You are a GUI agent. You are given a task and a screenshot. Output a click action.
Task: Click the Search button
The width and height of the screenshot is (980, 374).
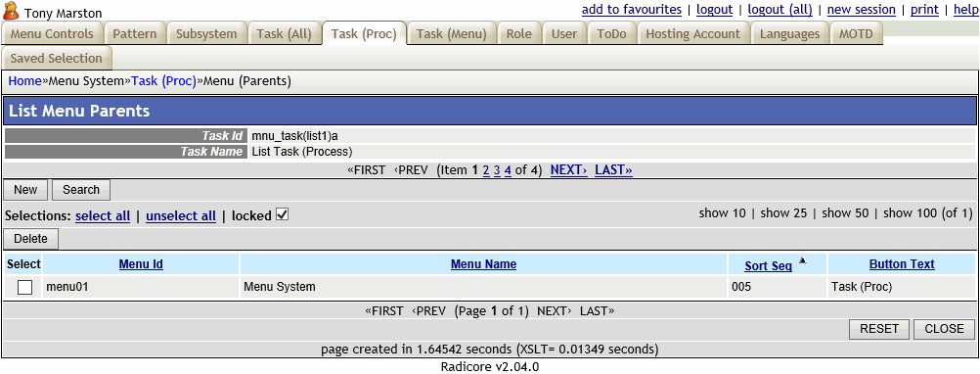tap(81, 190)
